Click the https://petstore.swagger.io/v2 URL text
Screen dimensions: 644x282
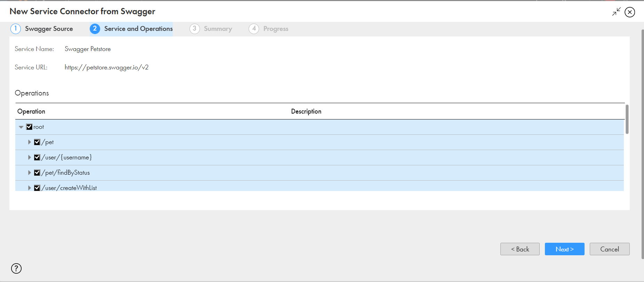(107, 67)
